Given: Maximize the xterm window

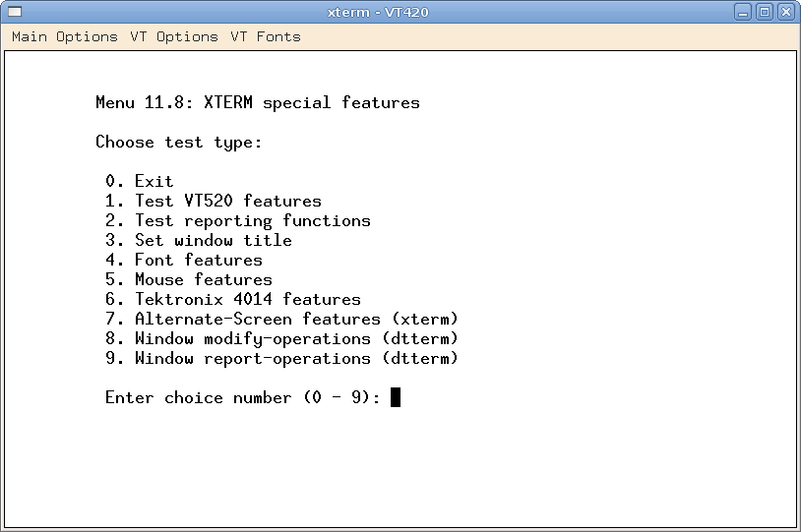Looking at the screenshot, I should [x=766, y=12].
